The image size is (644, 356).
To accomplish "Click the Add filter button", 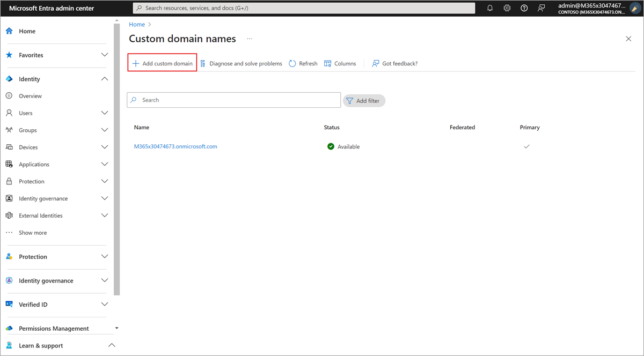I will [364, 101].
